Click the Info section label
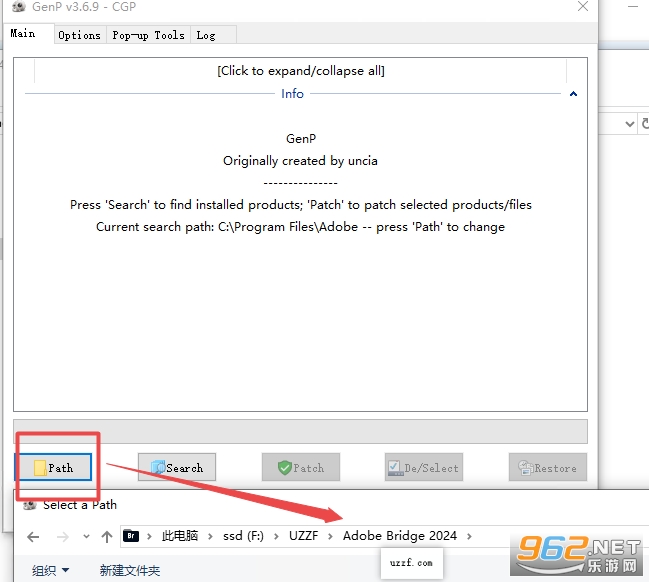 292,94
